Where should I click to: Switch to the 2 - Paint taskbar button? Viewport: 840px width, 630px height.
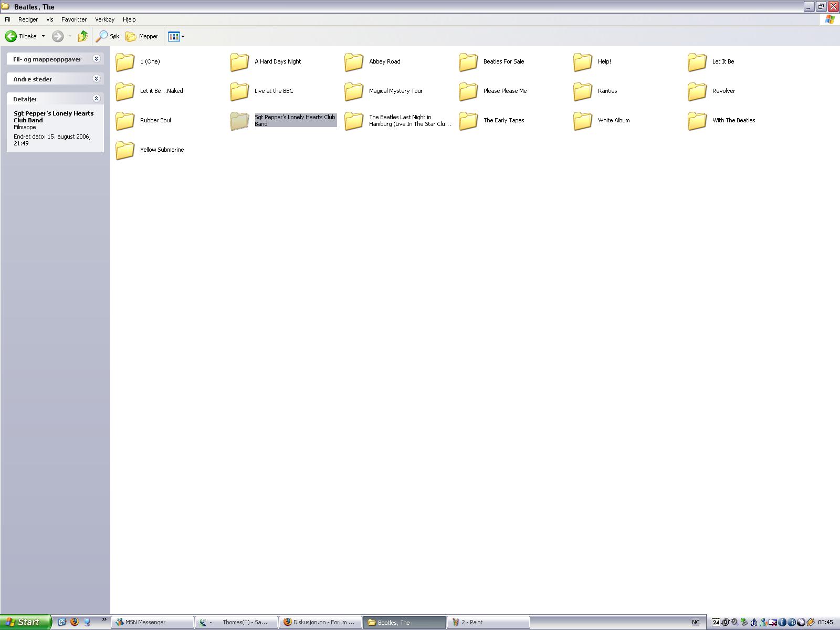pyautogui.click(x=489, y=622)
